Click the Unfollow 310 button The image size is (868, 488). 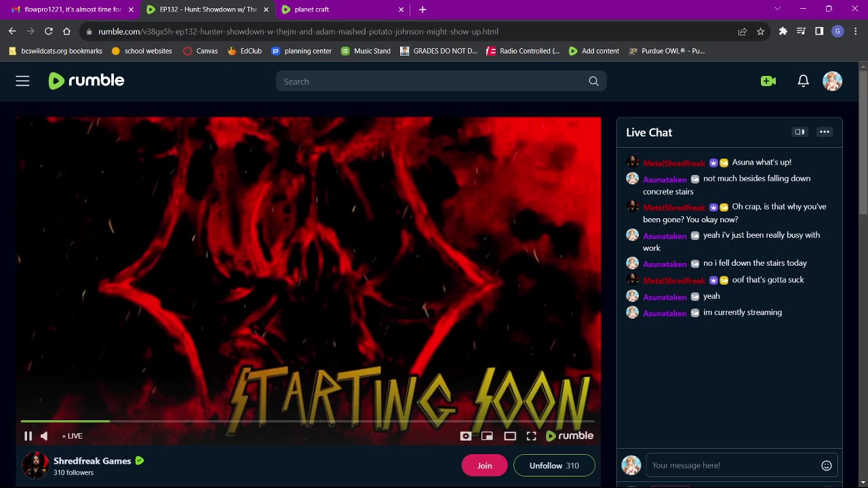pos(554,466)
